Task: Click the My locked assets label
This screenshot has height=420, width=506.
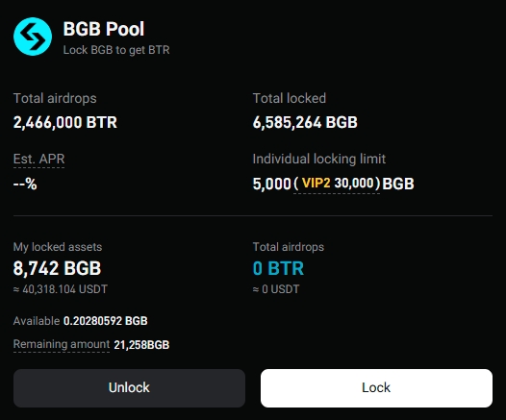Action: pyautogui.click(x=58, y=247)
